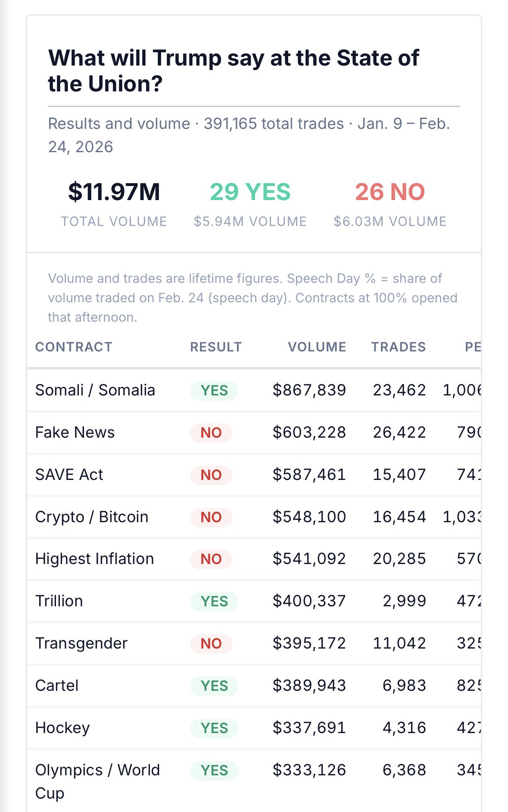Viewport: 508px width, 812px height.
Task: Click the TRADES column header
Action: coord(399,347)
